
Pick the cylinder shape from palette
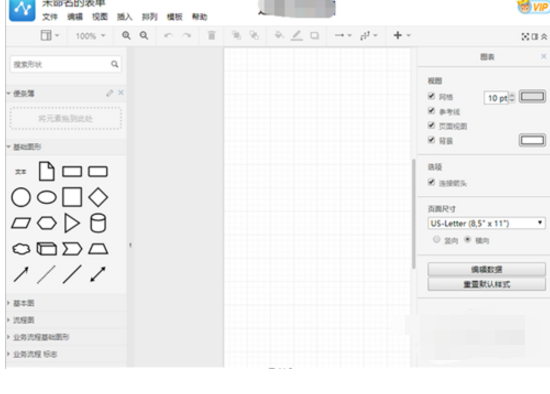point(98,223)
